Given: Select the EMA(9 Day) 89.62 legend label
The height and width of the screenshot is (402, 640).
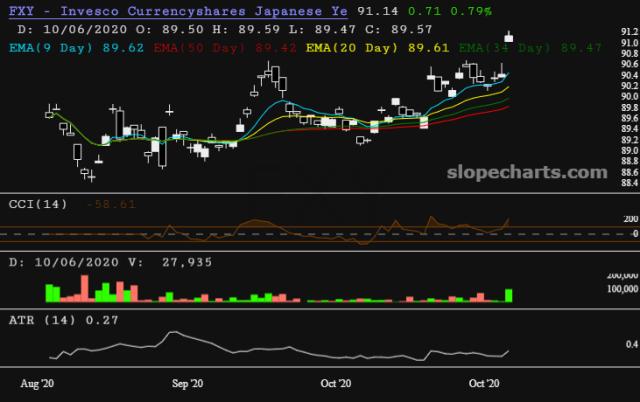Looking at the screenshot, I should [76, 48].
